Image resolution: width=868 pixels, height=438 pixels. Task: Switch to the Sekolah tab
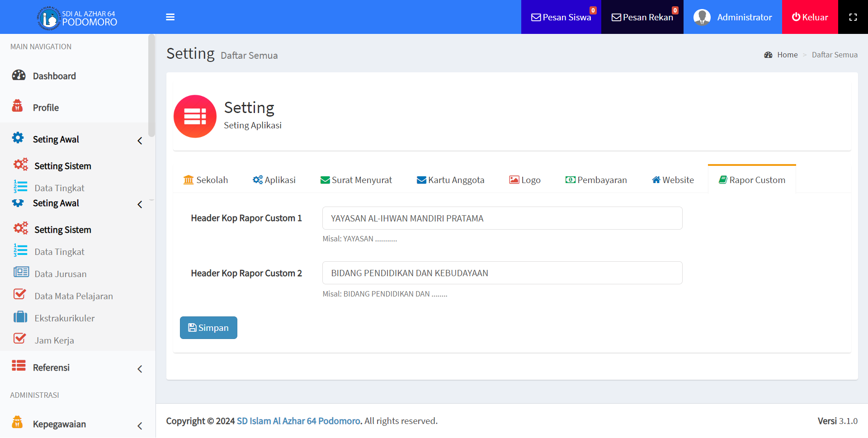[206, 180]
